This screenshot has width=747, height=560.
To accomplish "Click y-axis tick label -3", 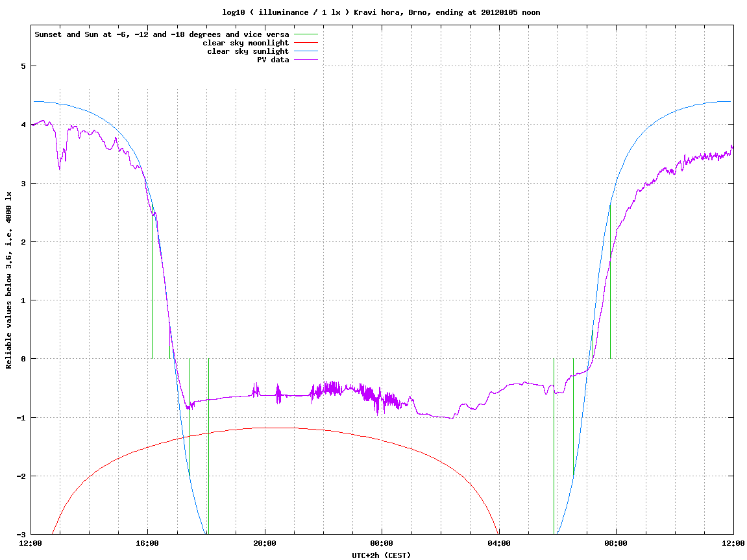I will point(21,535).
